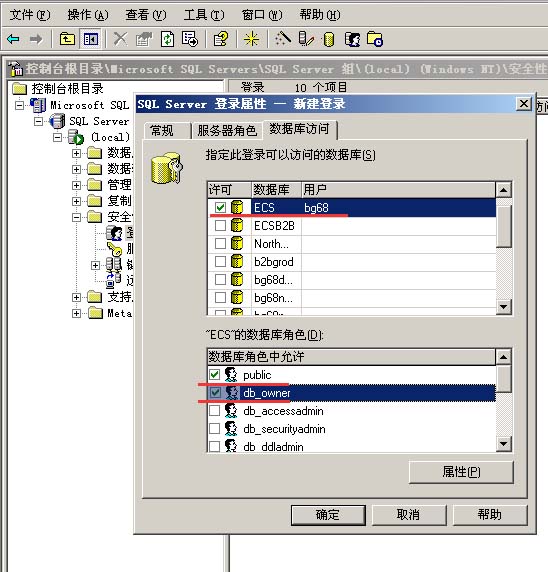The height and width of the screenshot is (572, 548).
Task: Click the Up one level folder icon
Action: pyautogui.click(x=67, y=39)
